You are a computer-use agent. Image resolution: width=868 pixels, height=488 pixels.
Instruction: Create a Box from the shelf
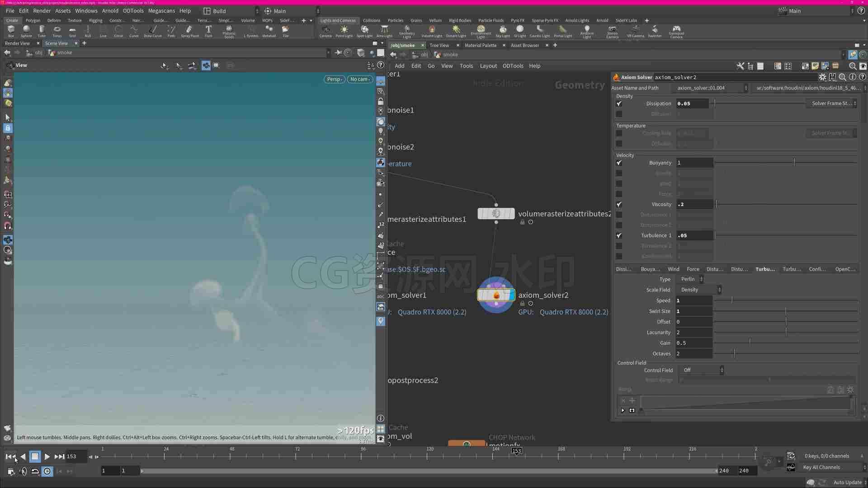pyautogui.click(x=11, y=31)
